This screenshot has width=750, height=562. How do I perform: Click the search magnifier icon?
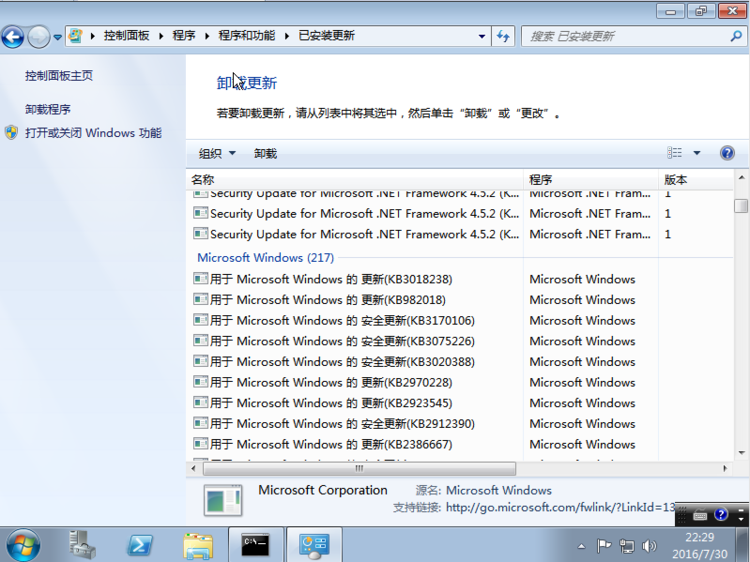(x=736, y=36)
